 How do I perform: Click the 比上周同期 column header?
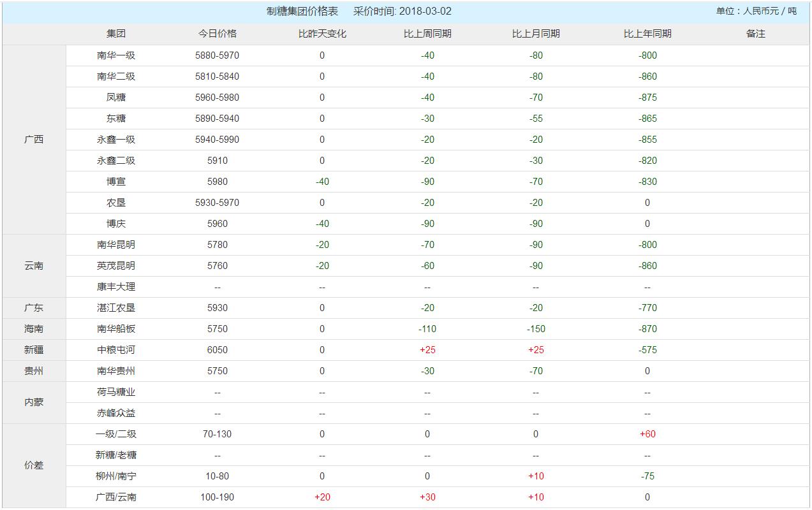pos(427,34)
